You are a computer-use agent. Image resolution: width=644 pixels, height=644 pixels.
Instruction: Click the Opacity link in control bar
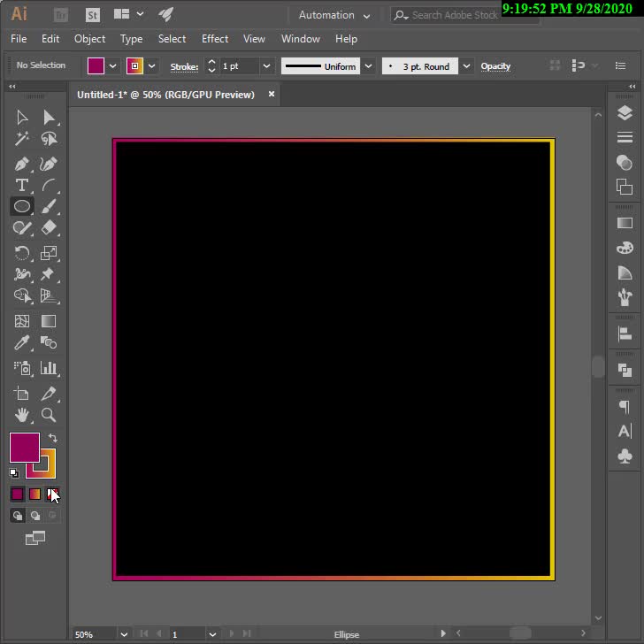point(495,66)
